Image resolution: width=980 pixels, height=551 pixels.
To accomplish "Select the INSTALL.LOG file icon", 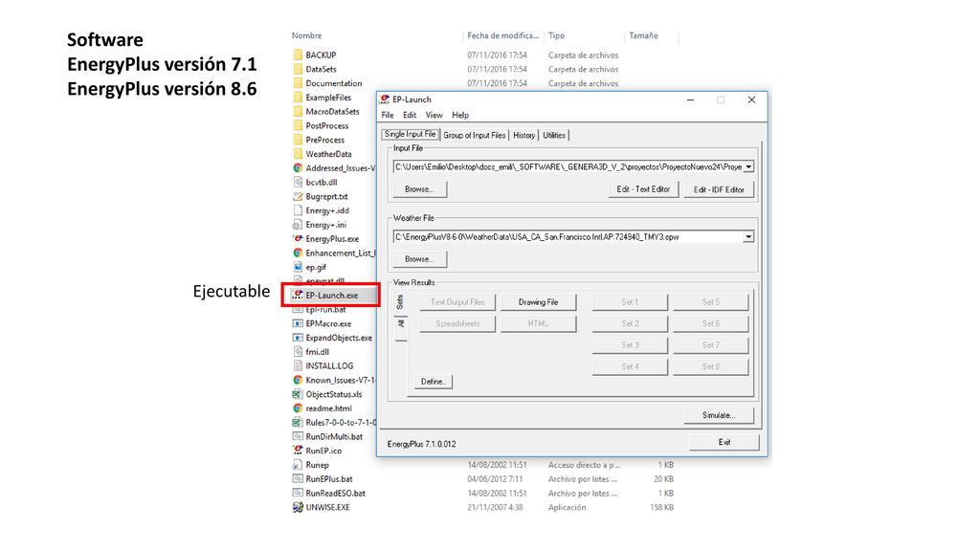I will 299,366.
